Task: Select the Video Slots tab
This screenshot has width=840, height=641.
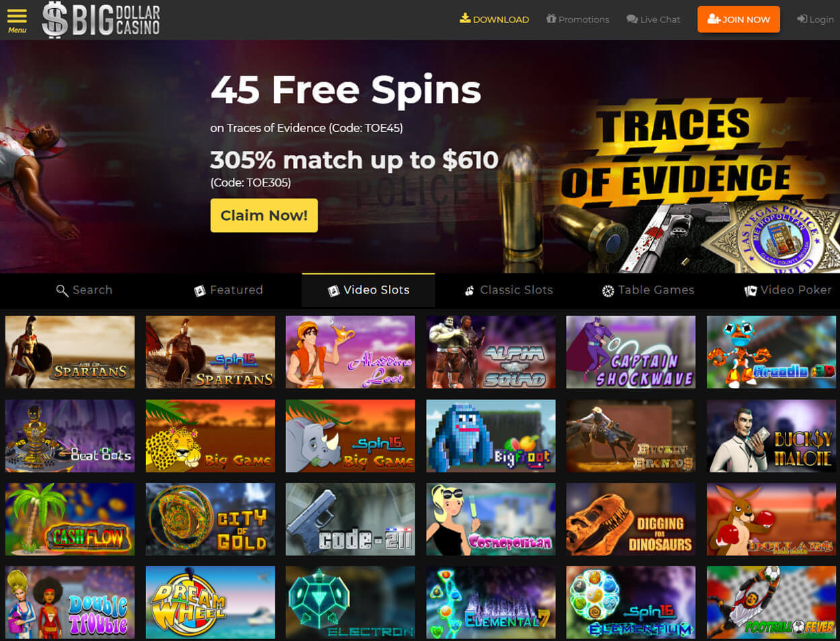Action: (x=368, y=290)
